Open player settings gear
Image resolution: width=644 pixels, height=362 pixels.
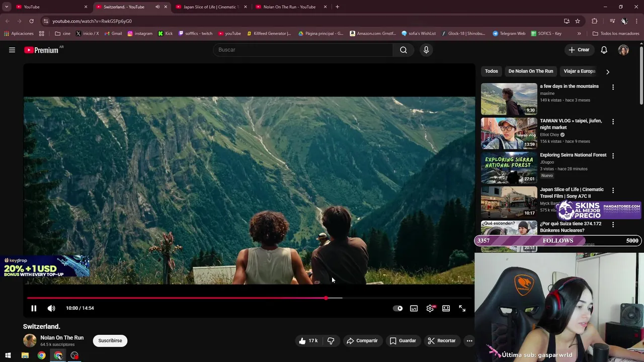tap(430, 308)
